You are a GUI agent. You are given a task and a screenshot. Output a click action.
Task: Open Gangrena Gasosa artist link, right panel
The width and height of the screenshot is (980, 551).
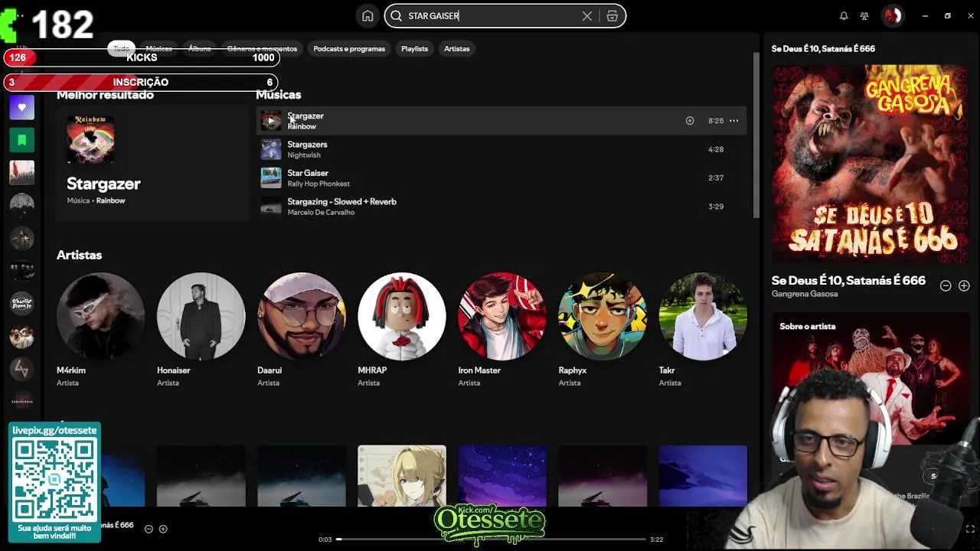pos(805,294)
